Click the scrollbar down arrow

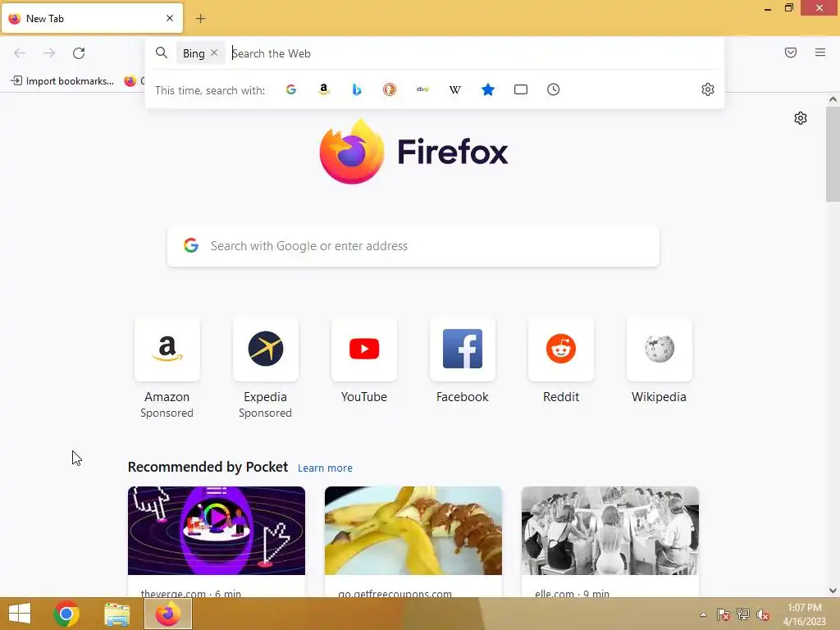coord(833,591)
